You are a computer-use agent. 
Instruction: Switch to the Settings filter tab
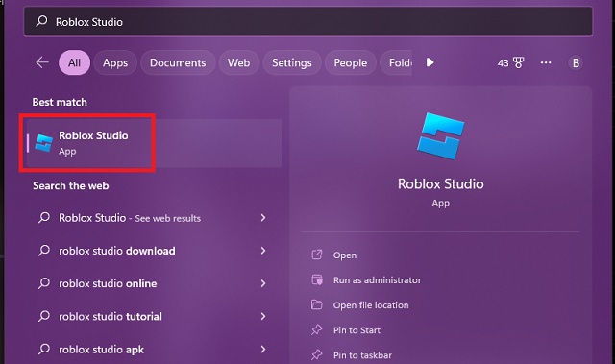[x=292, y=62]
